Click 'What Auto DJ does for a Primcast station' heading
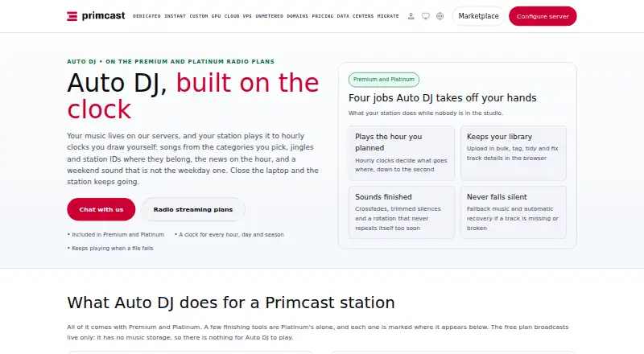 [x=231, y=303]
